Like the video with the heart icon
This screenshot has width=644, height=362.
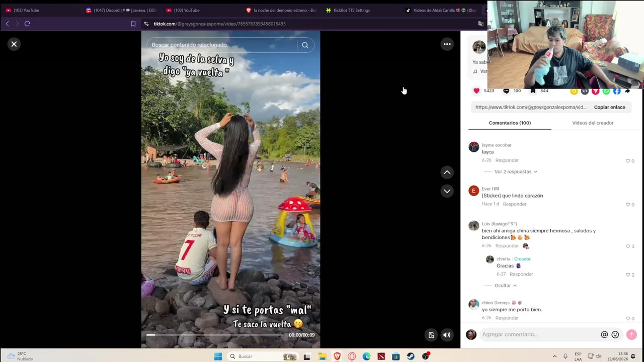pos(476,91)
